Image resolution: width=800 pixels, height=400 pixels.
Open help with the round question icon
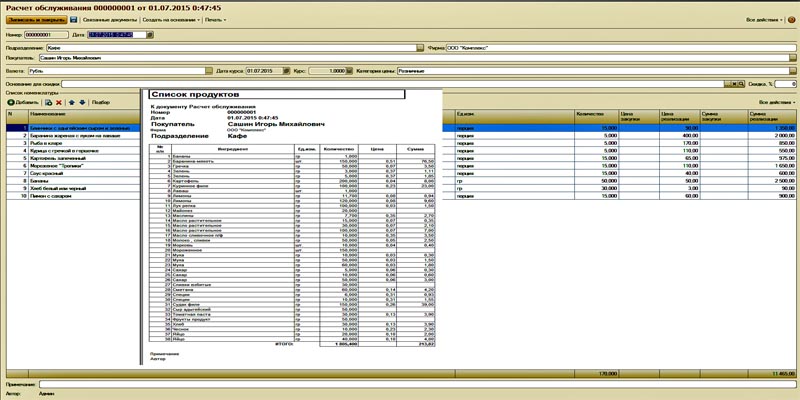coord(789,19)
